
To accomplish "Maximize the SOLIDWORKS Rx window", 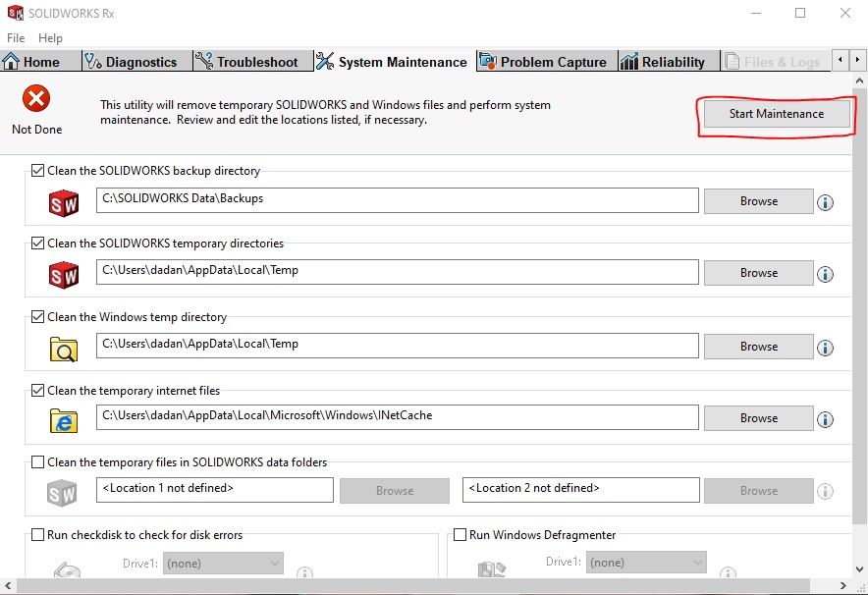I will pyautogui.click(x=800, y=13).
